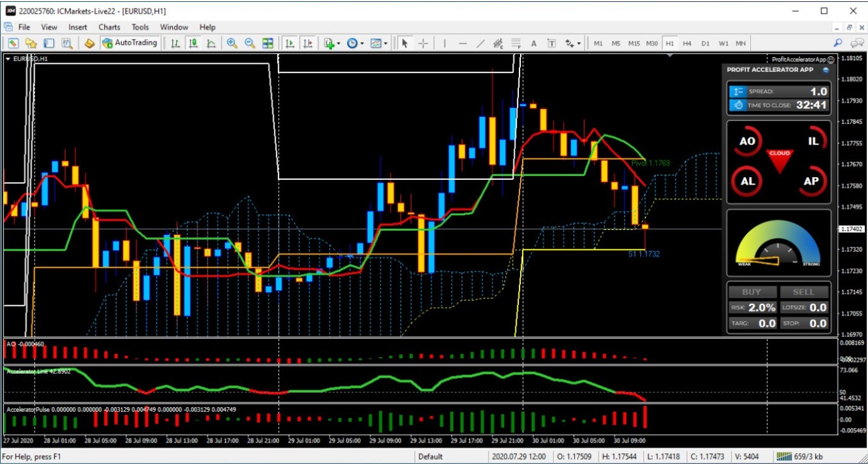Open the search magnifier icon
The image size is (868, 465).
pyautogui.click(x=838, y=43)
